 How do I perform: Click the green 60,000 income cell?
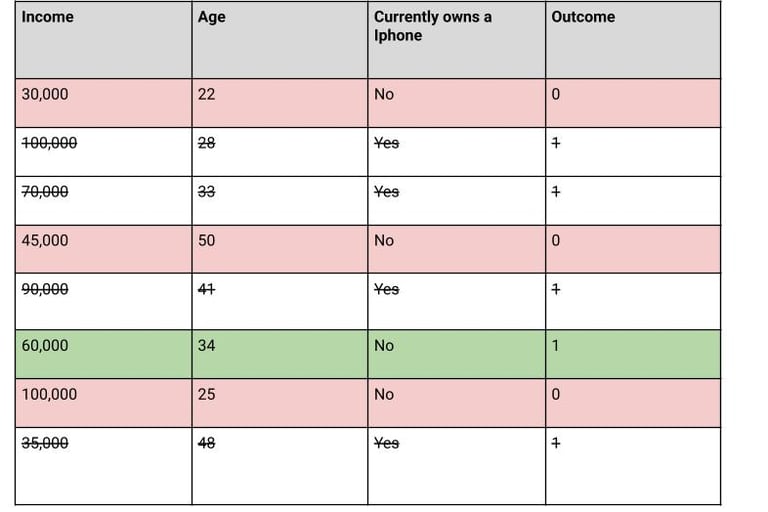pos(45,346)
